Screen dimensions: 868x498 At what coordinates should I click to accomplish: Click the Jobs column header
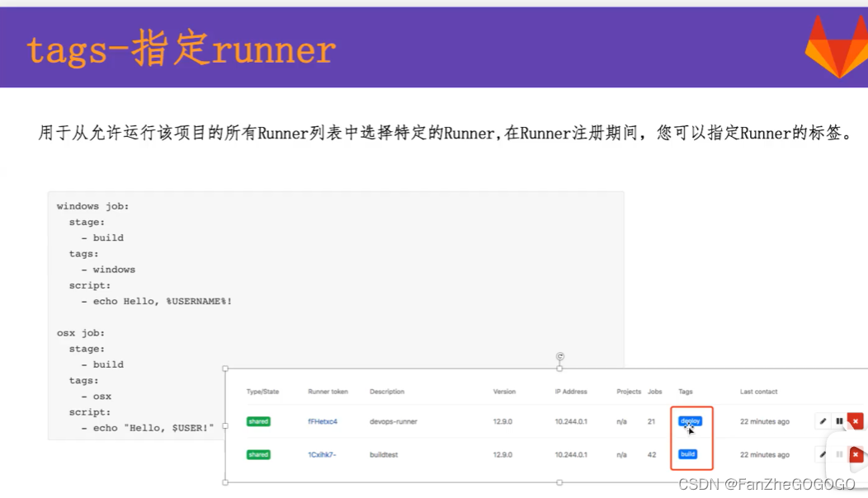click(655, 392)
